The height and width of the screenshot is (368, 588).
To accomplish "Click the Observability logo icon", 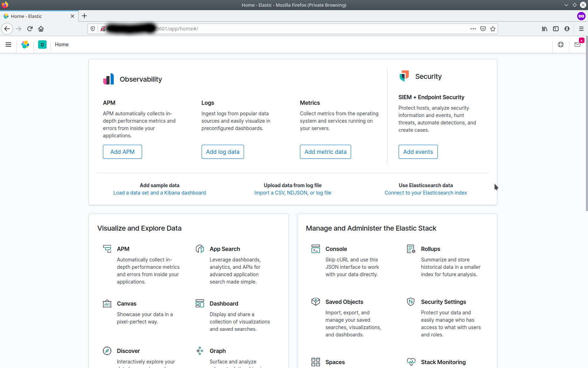I will pyautogui.click(x=108, y=79).
